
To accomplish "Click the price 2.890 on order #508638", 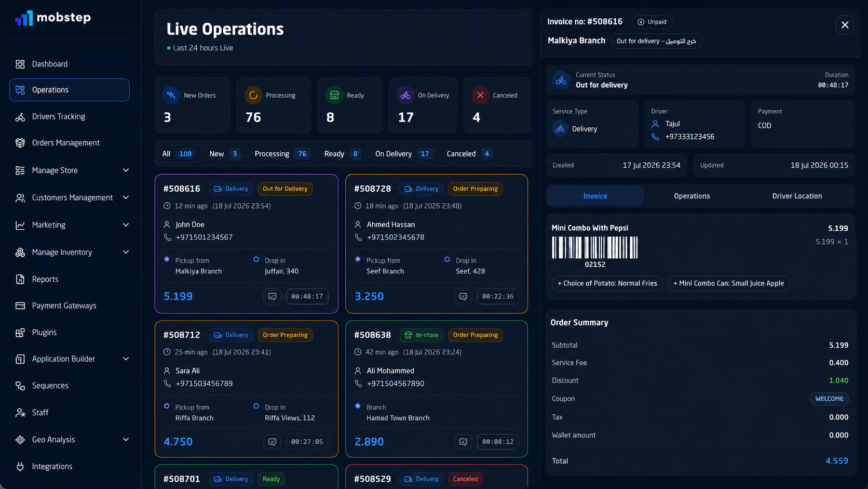I will coord(369,442).
